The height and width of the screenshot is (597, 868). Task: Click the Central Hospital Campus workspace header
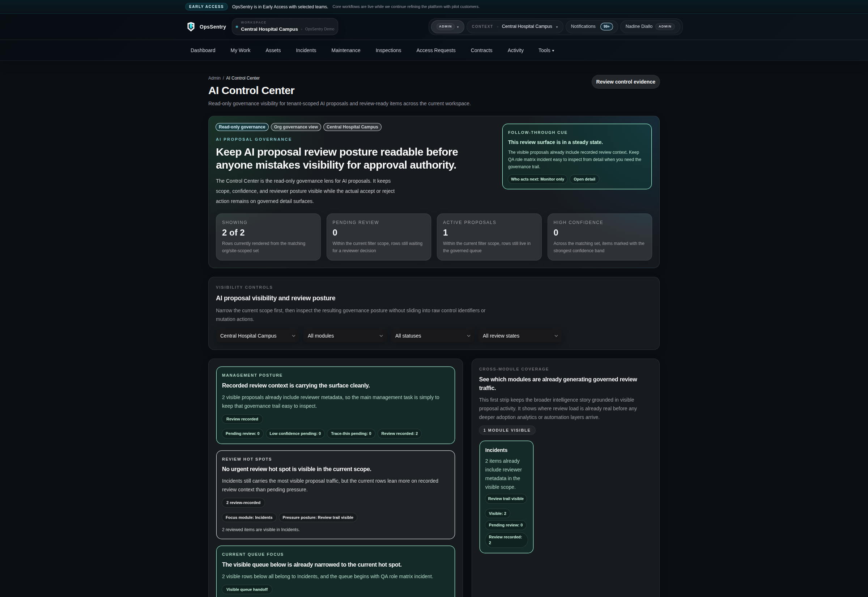(269, 29)
